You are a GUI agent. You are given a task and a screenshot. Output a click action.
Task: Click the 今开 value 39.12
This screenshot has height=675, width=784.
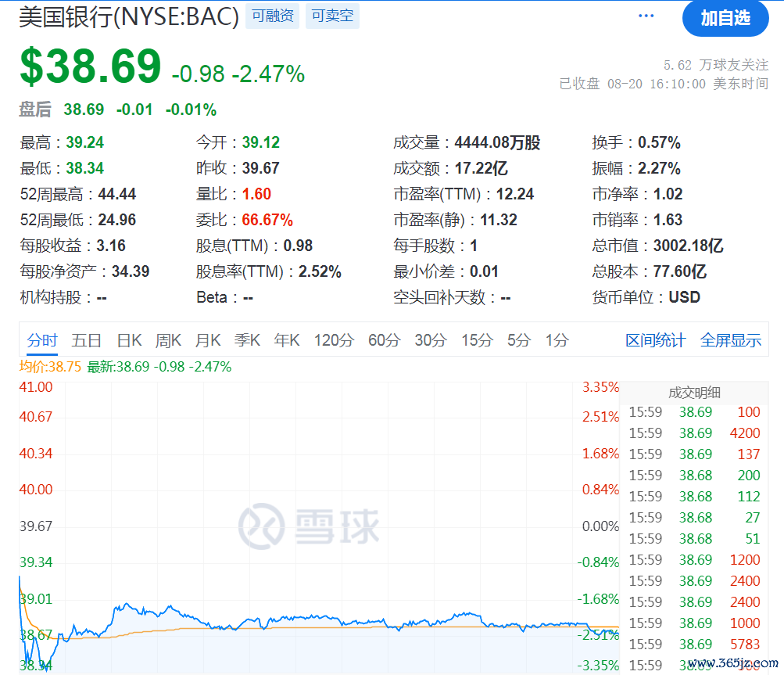pos(261,142)
